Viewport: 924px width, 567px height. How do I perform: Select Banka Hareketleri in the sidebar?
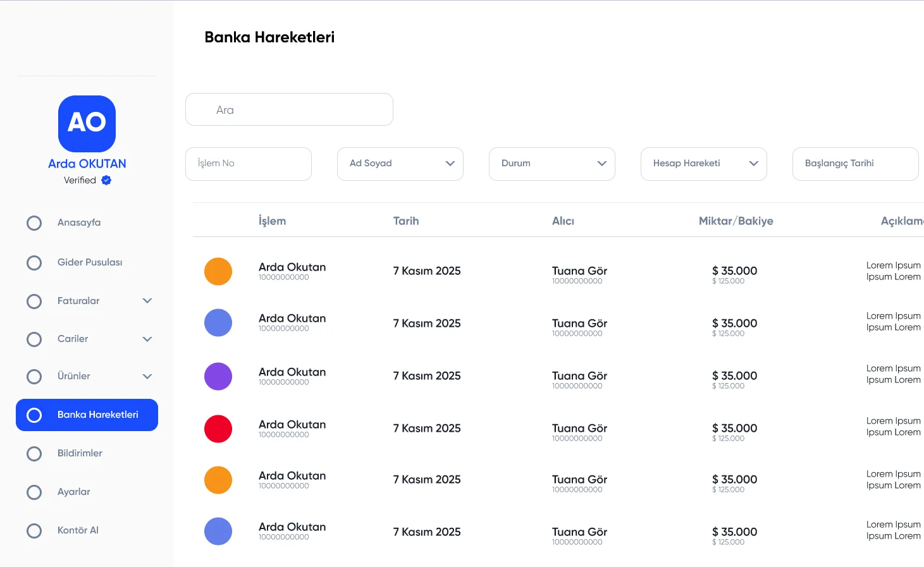coord(87,415)
